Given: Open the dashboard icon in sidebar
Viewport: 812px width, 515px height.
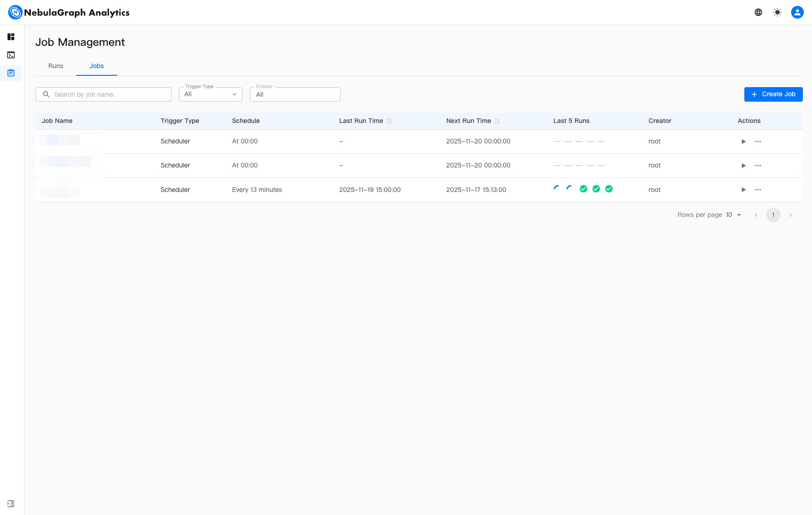Looking at the screenshot, I should click(11, 37).
